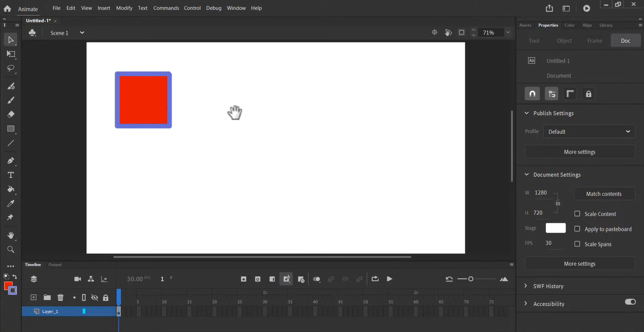The image size is (644, 332).
Task: Click the Match contents button
Action: pos(604,194)
